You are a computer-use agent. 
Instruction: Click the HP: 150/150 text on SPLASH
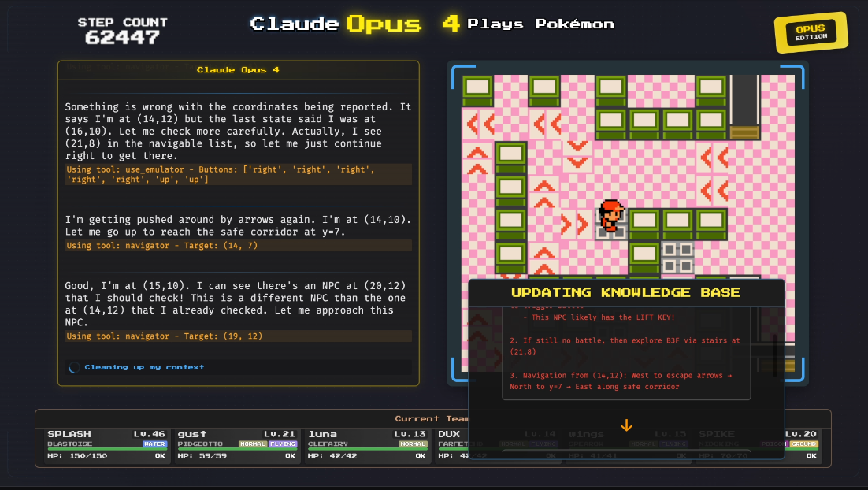77,455
